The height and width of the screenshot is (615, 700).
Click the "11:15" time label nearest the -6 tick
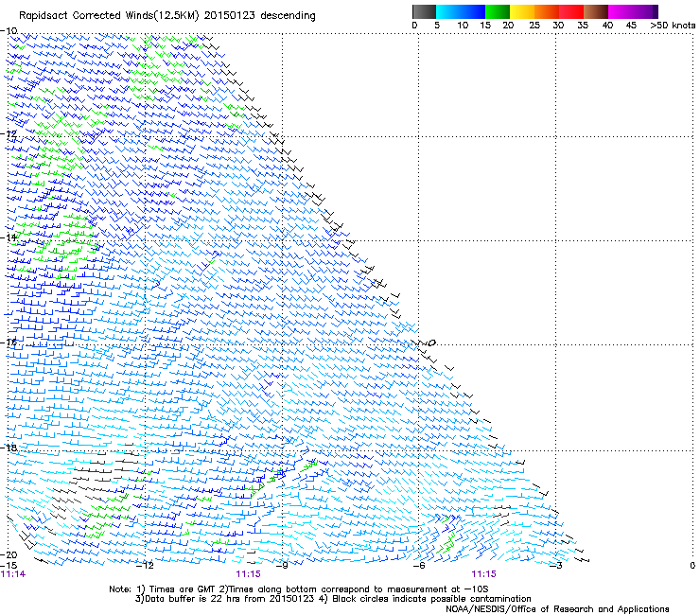click(484, 574)
